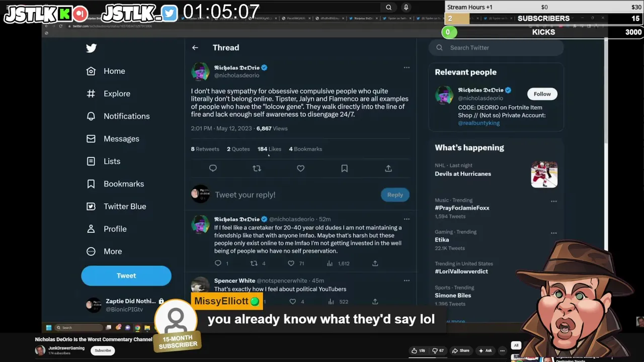View the 2 Quotes list
This screenshot has width=644, height=362.
(x=238, y=149)
